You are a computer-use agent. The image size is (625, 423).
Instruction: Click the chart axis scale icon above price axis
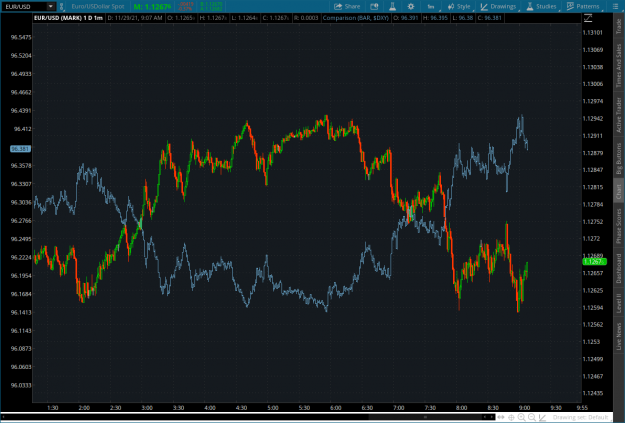[588, 18]
